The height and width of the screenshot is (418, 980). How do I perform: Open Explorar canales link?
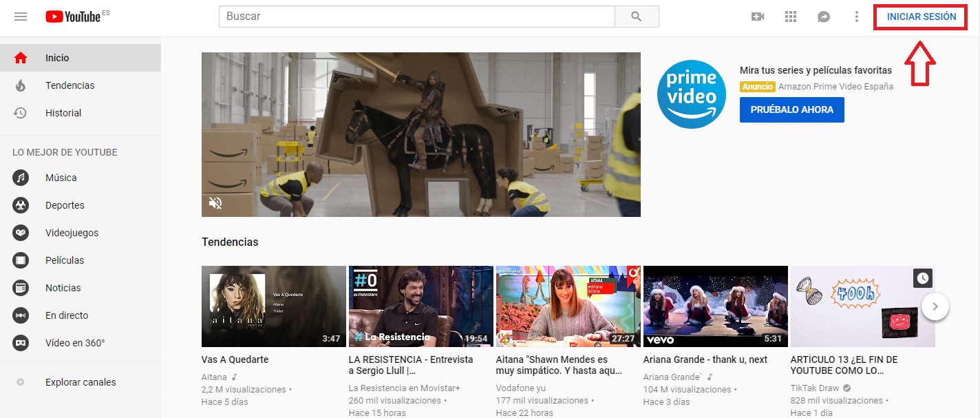point(81,382)
